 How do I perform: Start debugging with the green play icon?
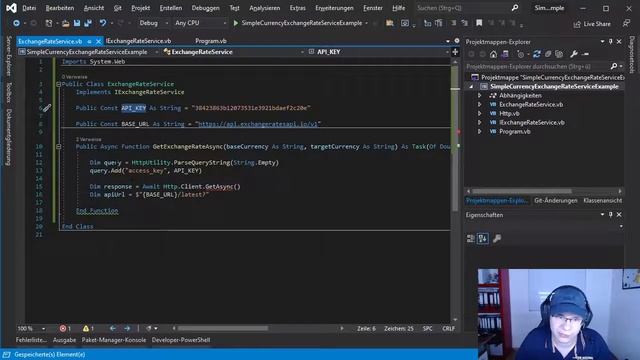(x=236, y=23)
